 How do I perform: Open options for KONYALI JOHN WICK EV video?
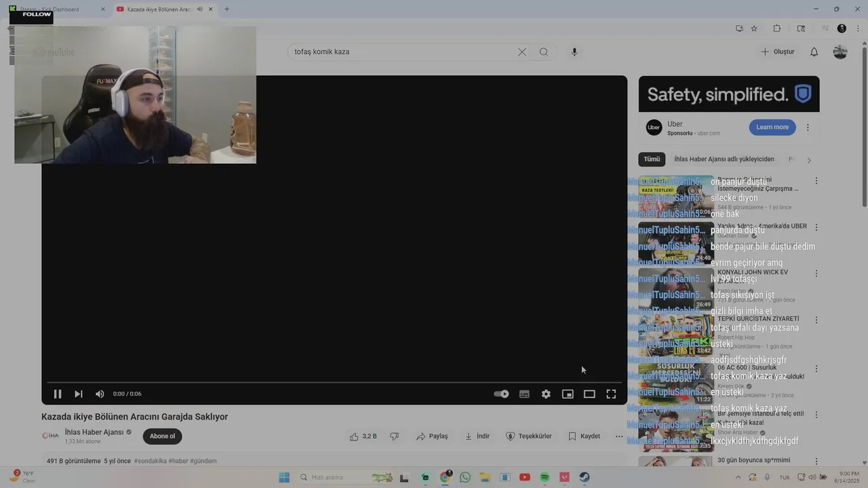816,273
